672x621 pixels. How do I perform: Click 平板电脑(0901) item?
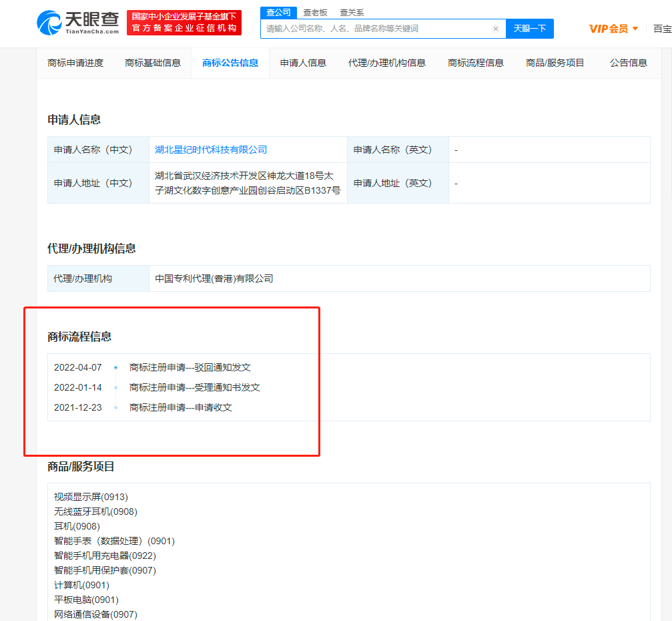pyautogui.click(x=86, y=600)
